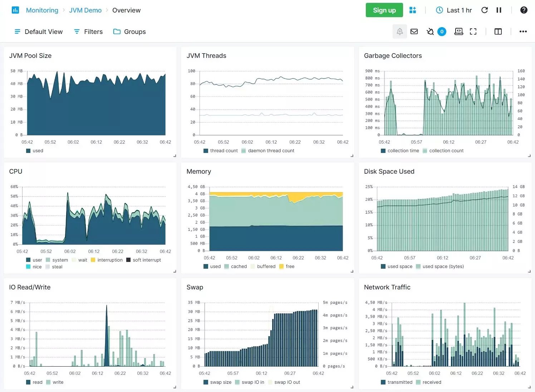Toggle the CPU interruption series
The height and width of the screenshot is (392, 535).
[107, 260]
